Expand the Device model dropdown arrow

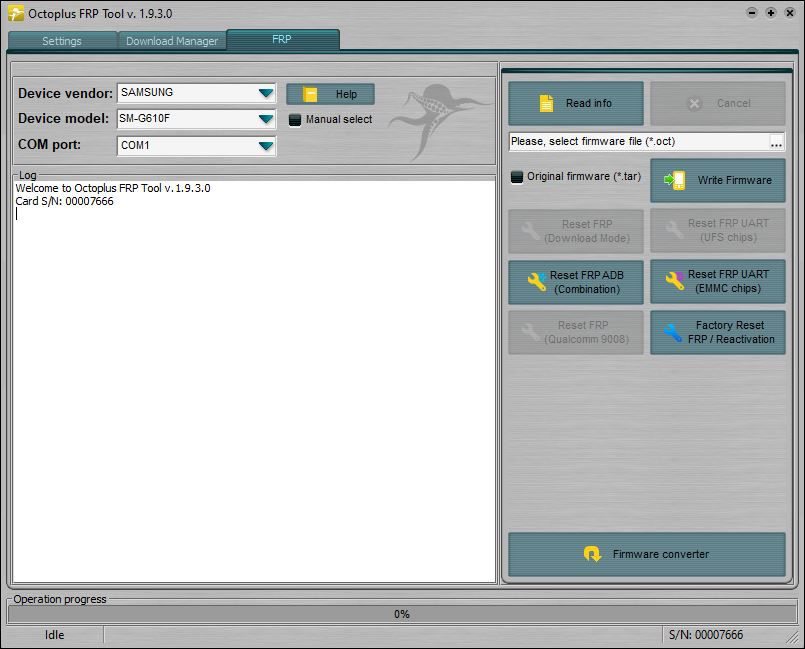click(x=266, y=119)
